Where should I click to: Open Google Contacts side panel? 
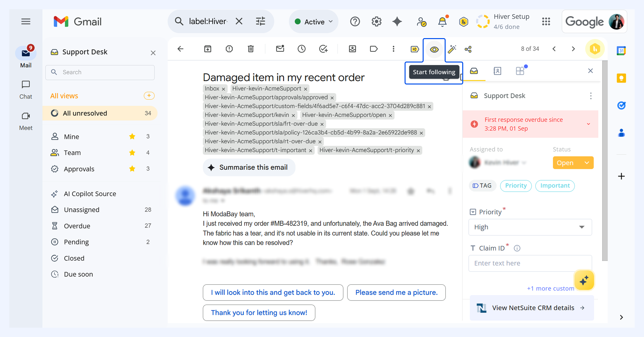click(621, 133)
